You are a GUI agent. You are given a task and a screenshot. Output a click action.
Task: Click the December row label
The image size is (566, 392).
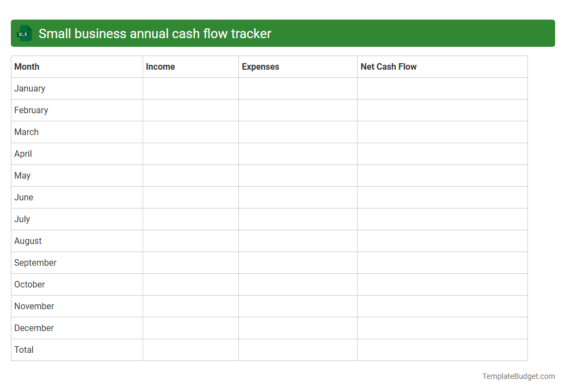point(34,328)
